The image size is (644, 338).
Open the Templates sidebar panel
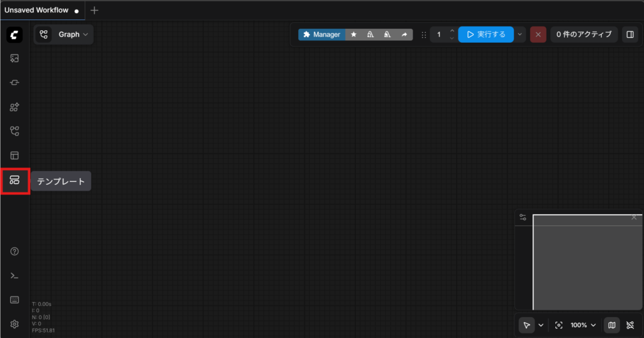point(14,181)
